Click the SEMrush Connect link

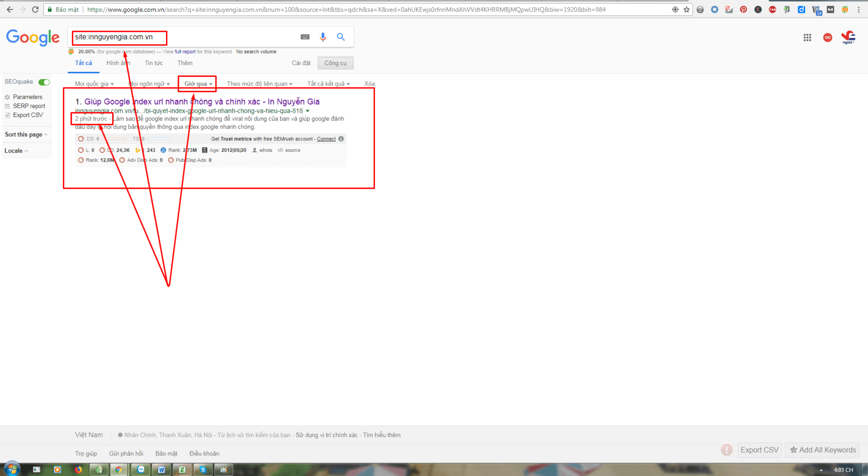326,139
